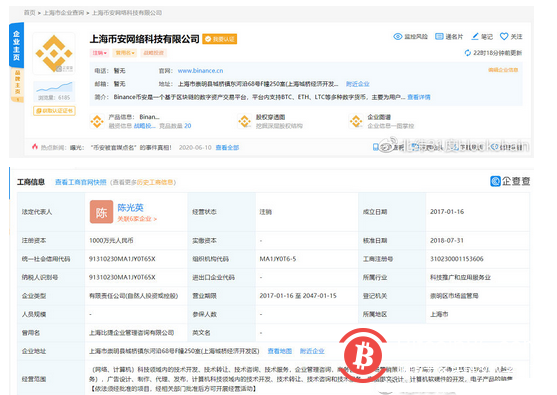Click the Binance company logo image
Viewport: 557px width, 395px height.
click(54, 53)
